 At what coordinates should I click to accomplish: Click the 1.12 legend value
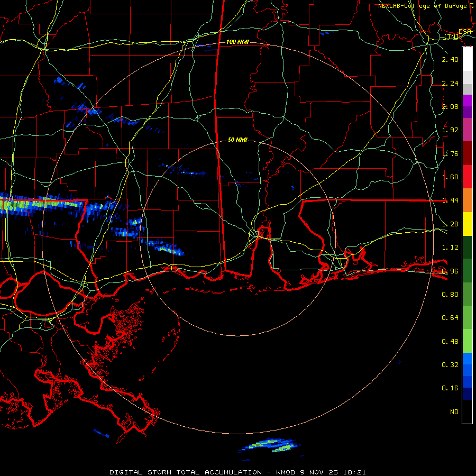(x=450, y=248)
